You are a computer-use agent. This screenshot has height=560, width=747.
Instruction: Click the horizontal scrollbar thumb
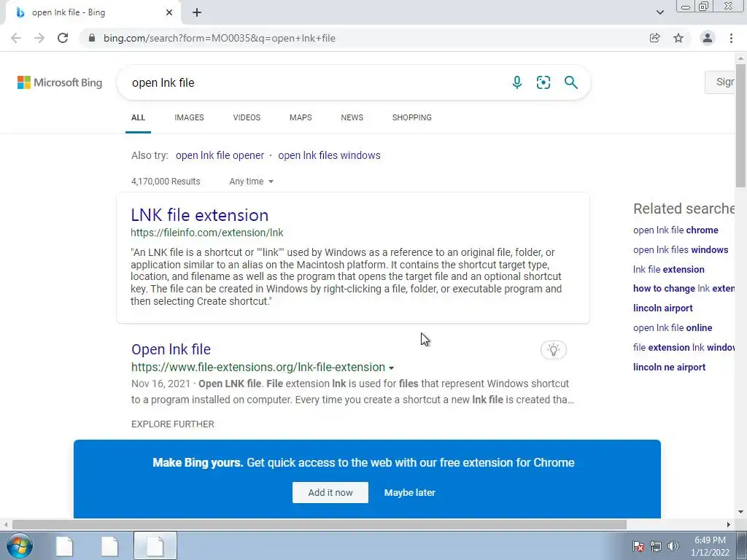320,524
